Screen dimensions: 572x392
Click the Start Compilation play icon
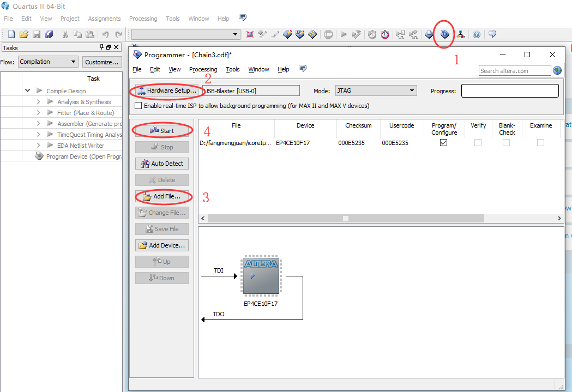click(344, 34)
